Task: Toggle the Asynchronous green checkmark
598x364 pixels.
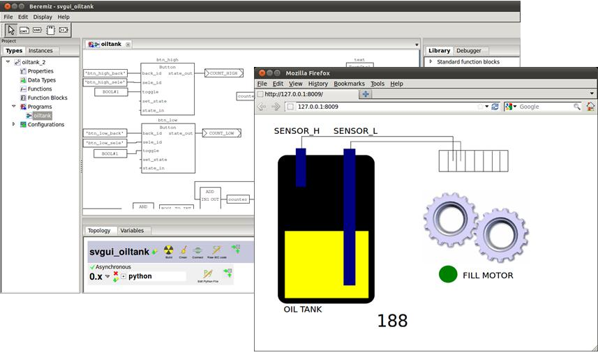Action: tap(92, 267)
